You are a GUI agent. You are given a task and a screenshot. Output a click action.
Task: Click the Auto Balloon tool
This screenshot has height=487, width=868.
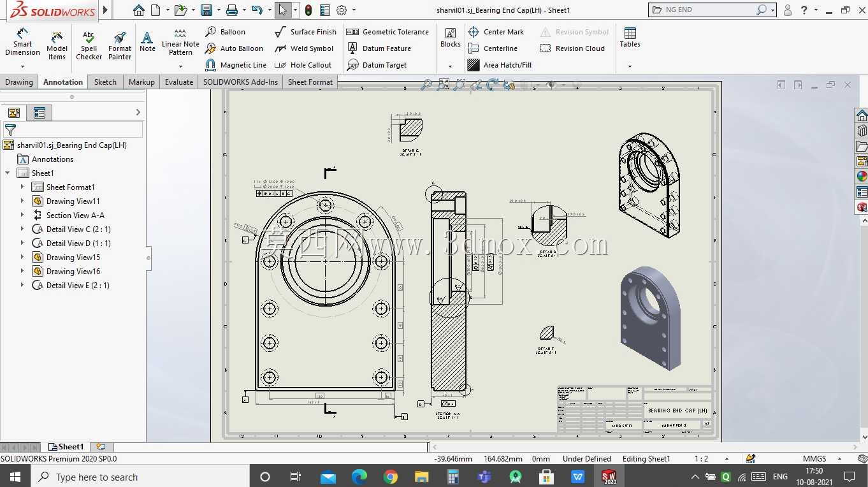point(234,48)
